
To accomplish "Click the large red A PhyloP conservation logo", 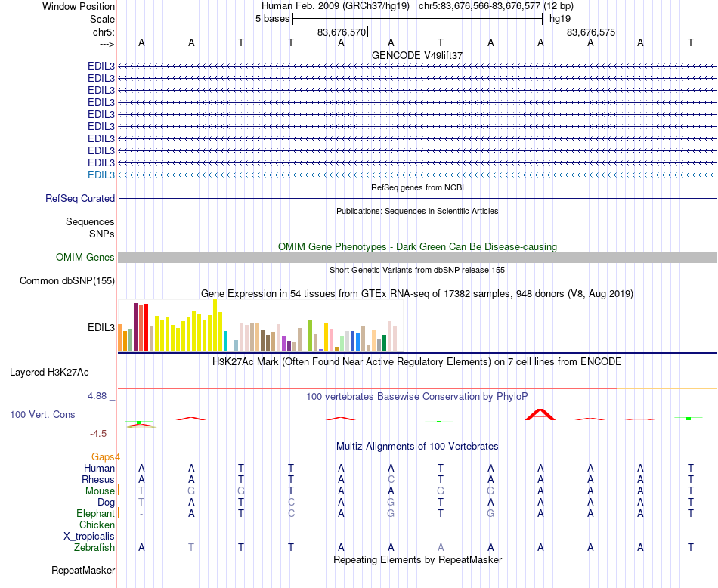I will pos(540,414).
